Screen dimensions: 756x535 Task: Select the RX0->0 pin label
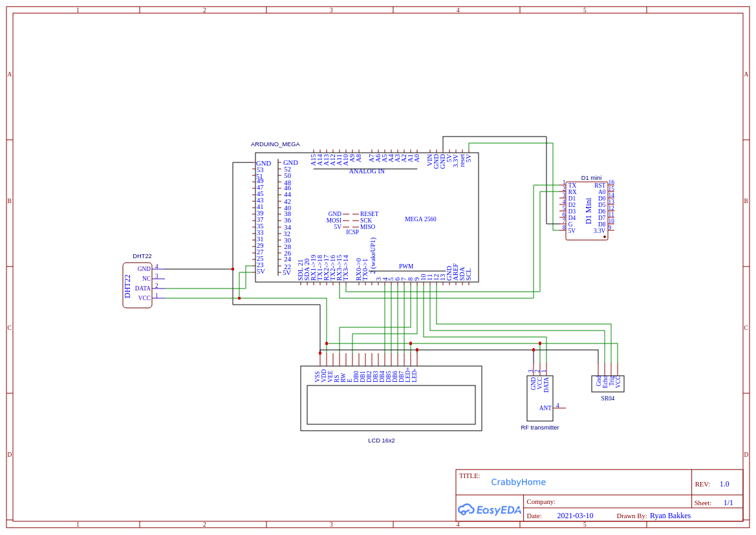tap(358, 269)
